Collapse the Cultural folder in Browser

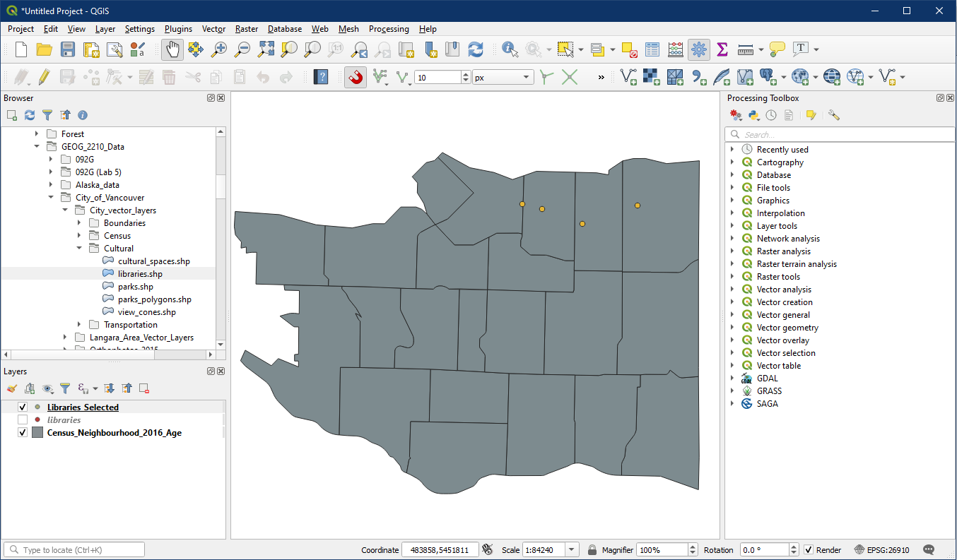pyautogui.click(x=79, y=249)
